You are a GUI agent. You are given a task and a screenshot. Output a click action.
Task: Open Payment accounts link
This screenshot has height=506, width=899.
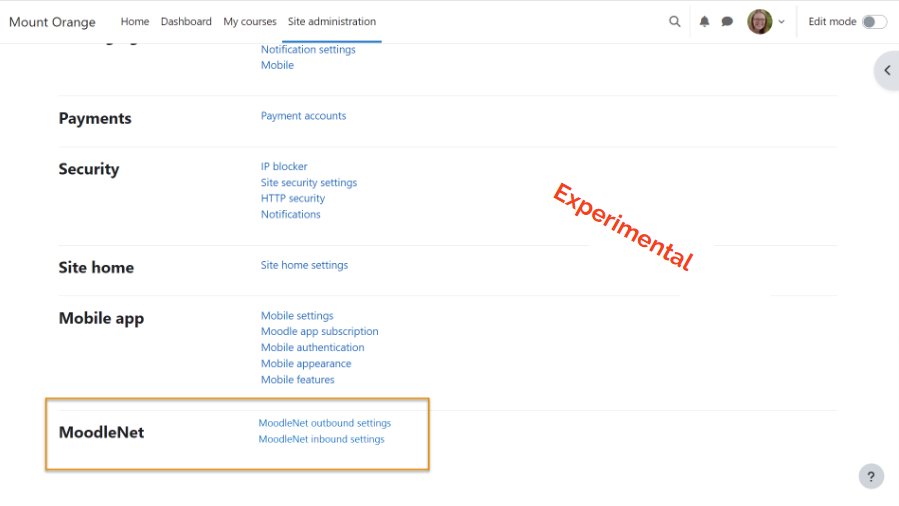point(303,116)
